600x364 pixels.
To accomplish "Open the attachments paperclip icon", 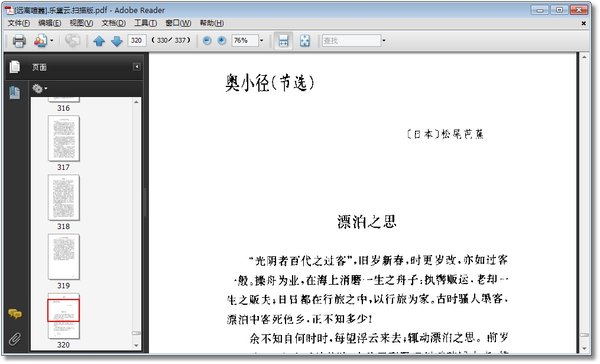I will click(15, 338).
